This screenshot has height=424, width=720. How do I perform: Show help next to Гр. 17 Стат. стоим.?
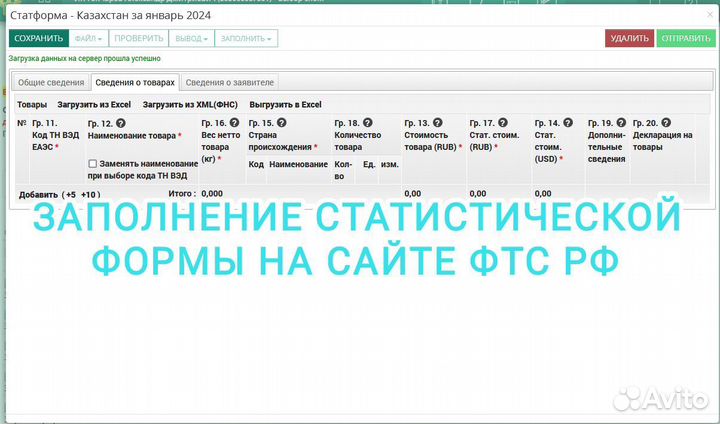click(x=503, y=123)
